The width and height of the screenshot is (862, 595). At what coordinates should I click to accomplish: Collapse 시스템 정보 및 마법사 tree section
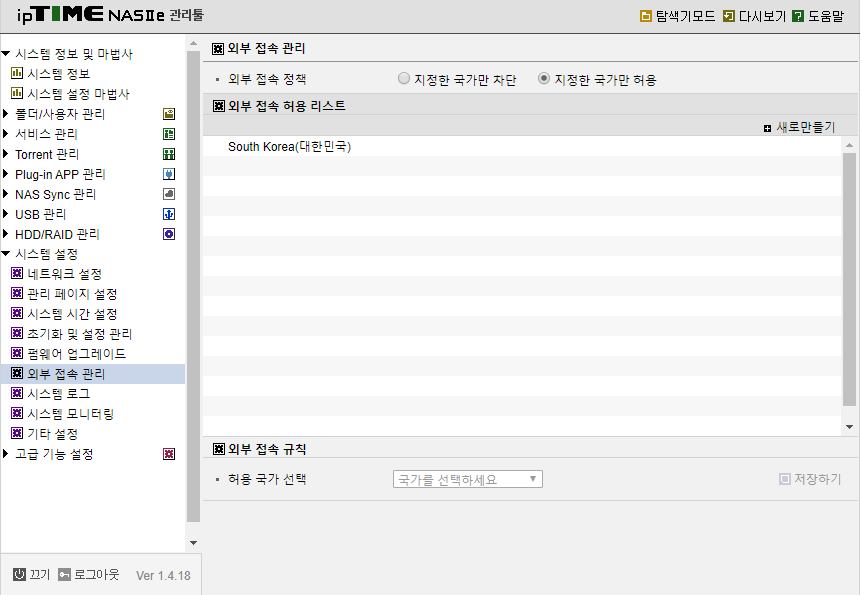click(6, 54)
